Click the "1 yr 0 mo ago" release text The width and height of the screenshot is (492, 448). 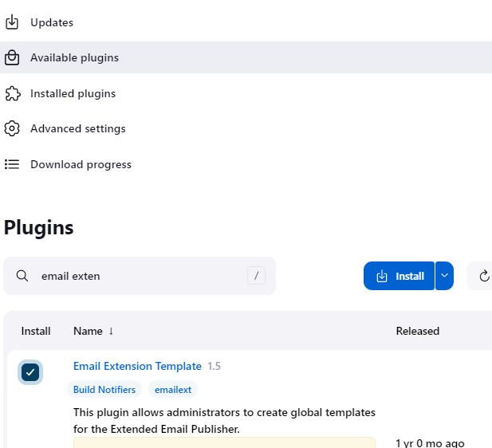[x=430, y=443]
